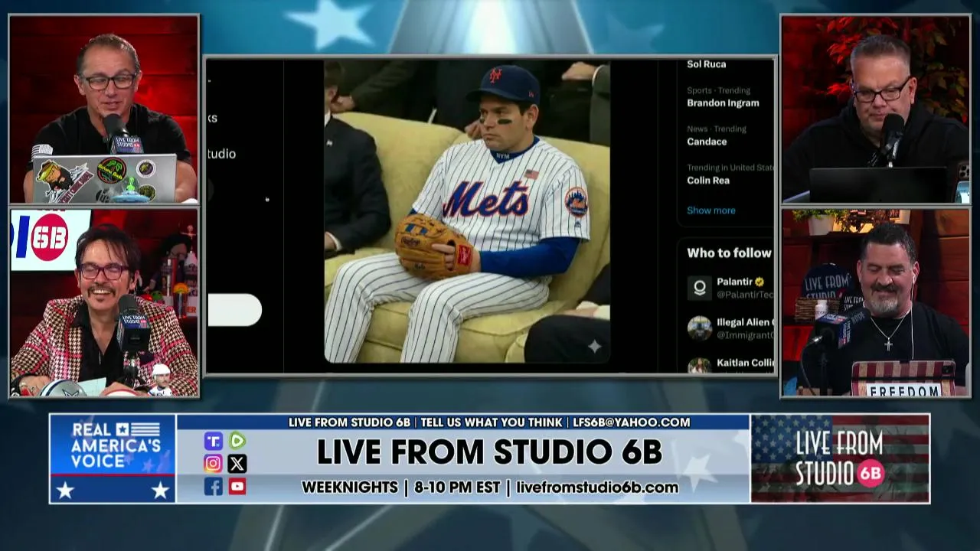Screen dimensions: 980x551
Task: Click the Illegal Alien account avatar
Action: pyautogui.click(x=699, y=328)
